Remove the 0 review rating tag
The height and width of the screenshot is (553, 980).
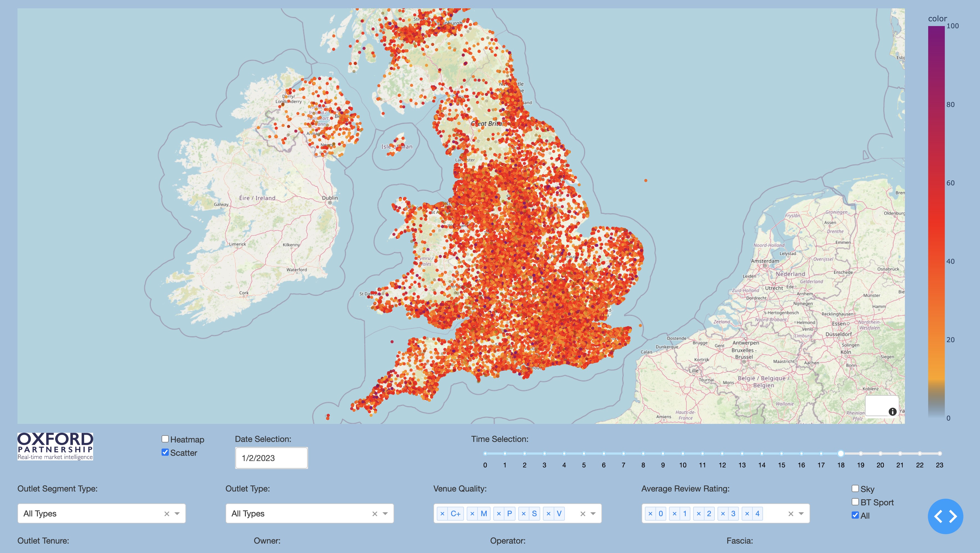[x=650, y=513]
